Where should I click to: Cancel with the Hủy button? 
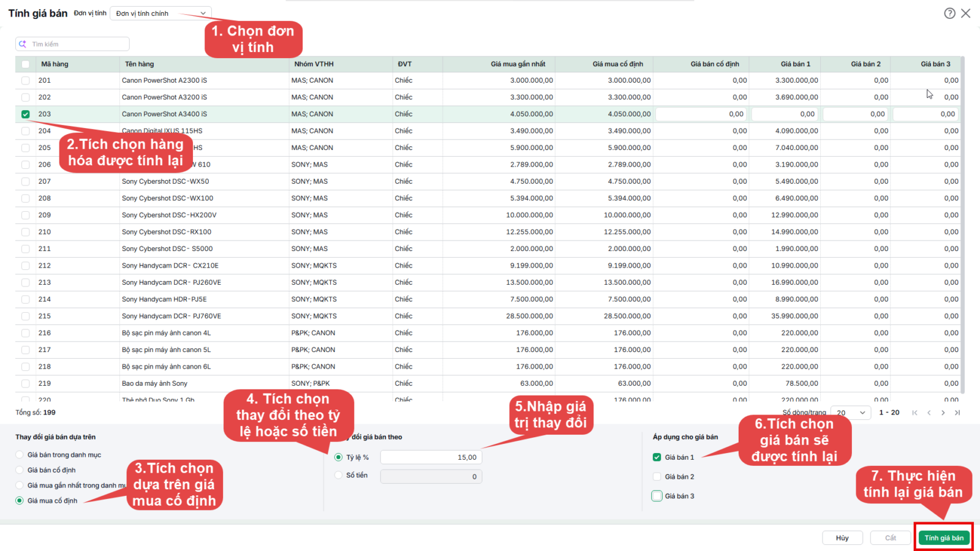842,538
